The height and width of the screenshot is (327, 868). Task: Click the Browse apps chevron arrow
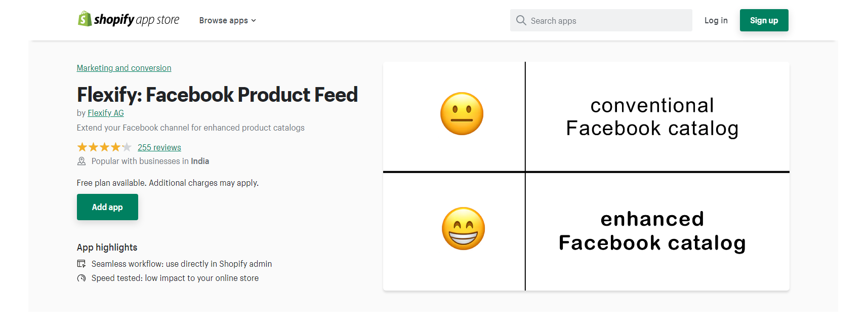click(x=254, y=21)
